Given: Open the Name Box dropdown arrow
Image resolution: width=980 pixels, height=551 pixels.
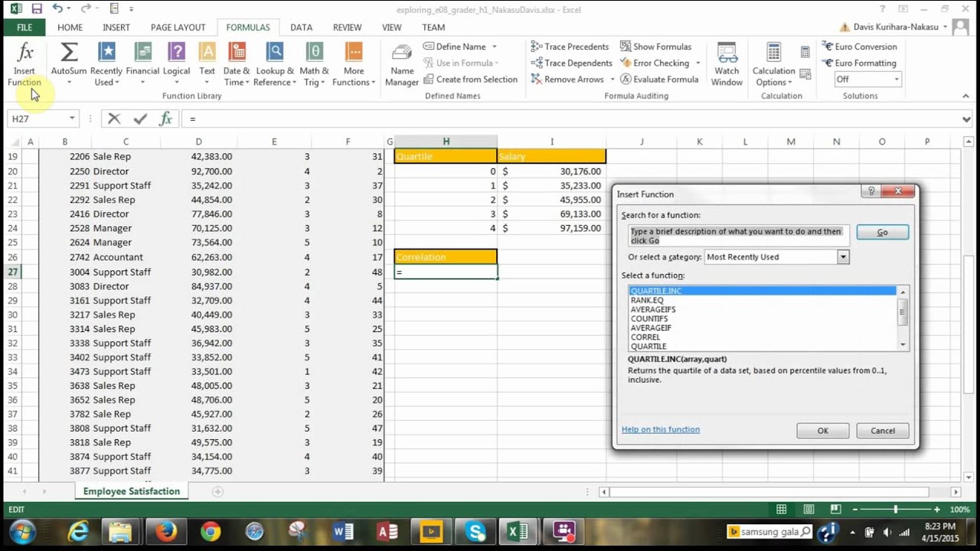Looking at the screenshot, I should pyautogui.click(x=72, y=119).
